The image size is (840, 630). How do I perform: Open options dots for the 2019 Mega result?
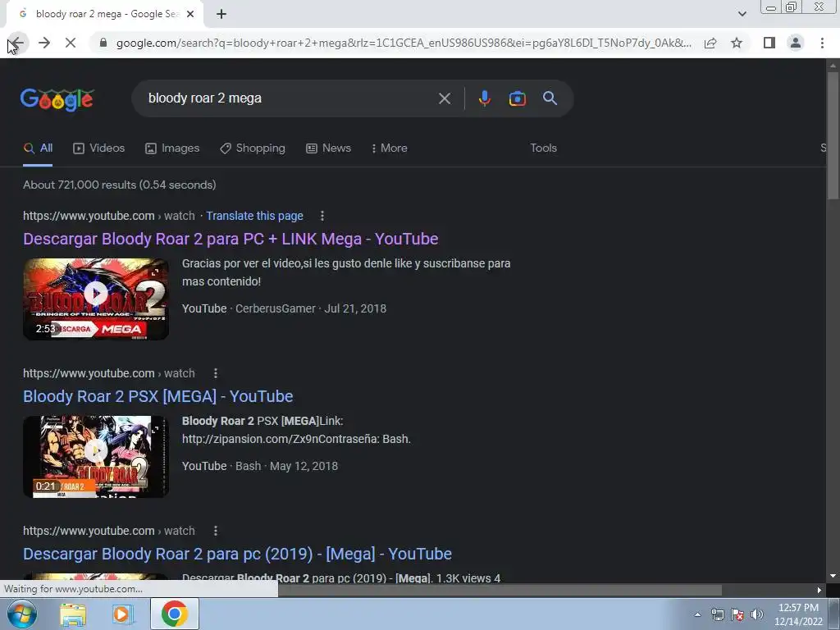[x=216, y=531]
